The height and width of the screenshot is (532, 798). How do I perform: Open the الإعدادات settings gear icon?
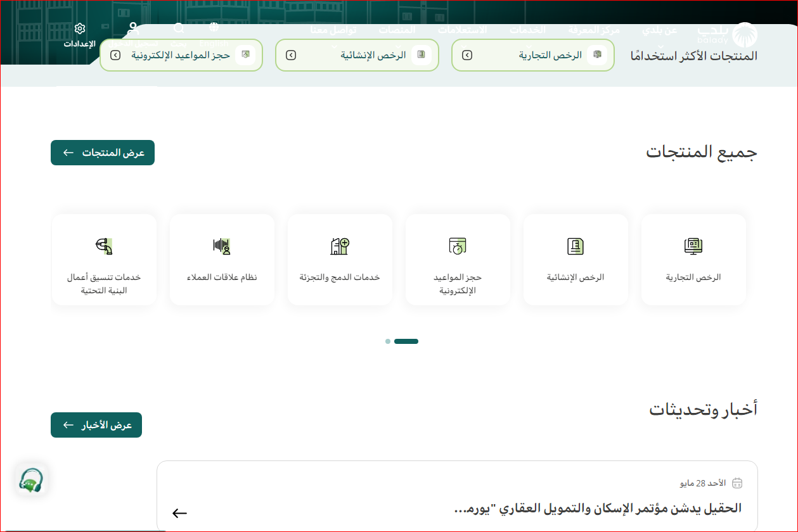click(x=79, y=29)
